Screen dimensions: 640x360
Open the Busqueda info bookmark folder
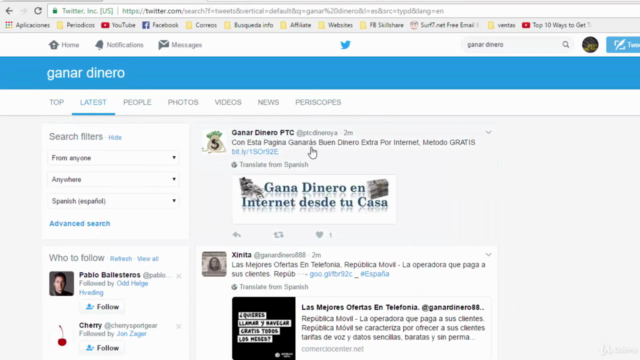[249, 25]
